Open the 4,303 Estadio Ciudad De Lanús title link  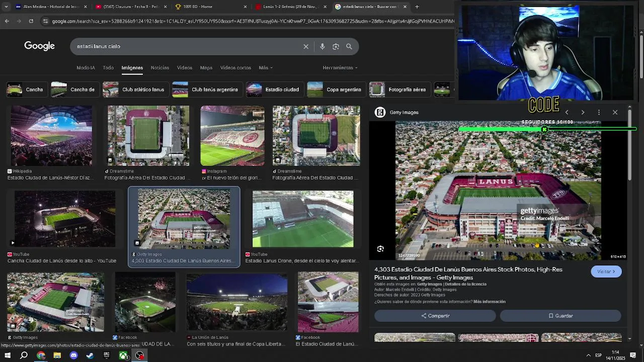[x=468, y=274]
